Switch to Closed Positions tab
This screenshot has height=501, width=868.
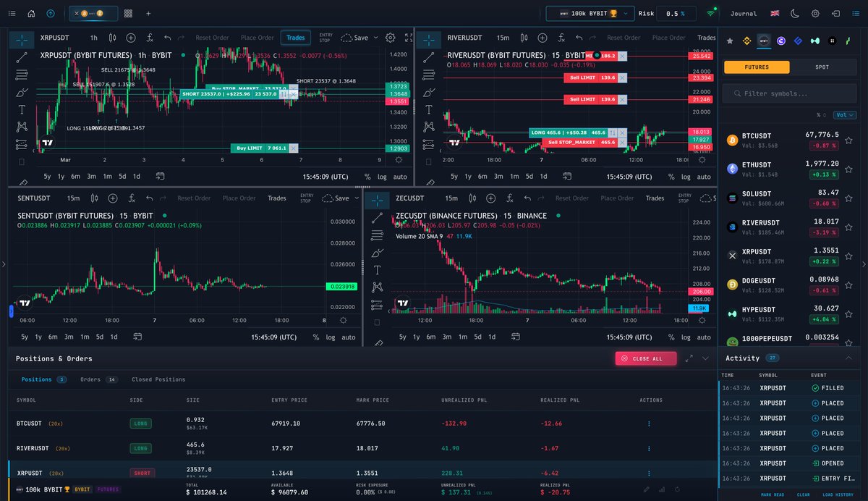tap(158, 379)
